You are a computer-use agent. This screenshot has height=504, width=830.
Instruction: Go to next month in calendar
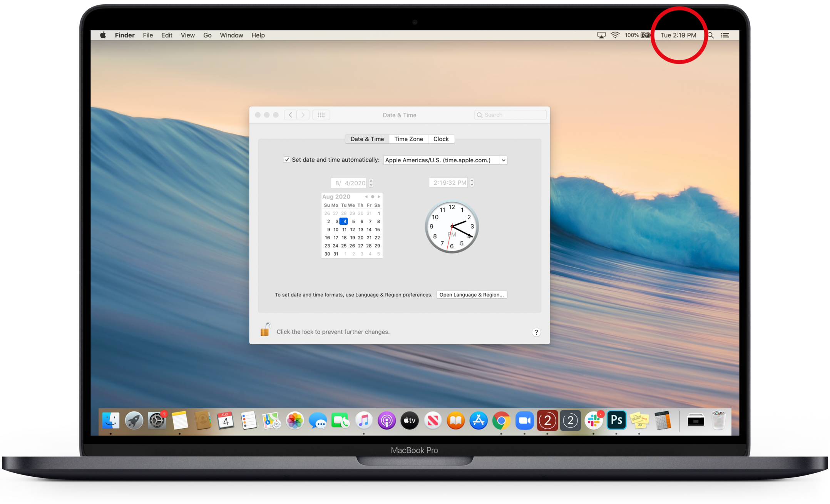[x=379, y=197]
